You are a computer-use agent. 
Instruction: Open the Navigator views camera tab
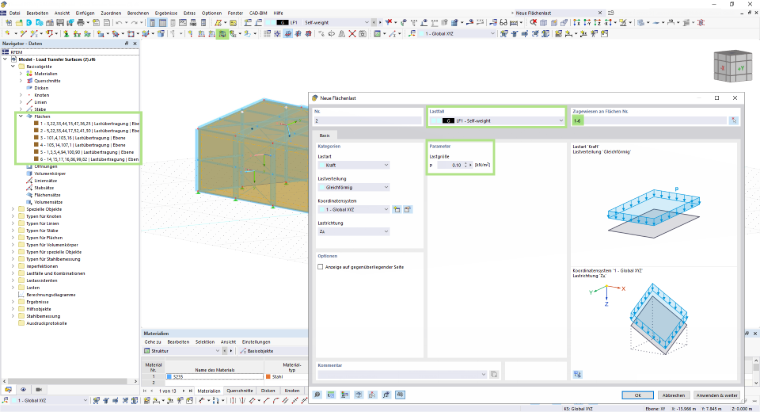[x=39, y=390]
